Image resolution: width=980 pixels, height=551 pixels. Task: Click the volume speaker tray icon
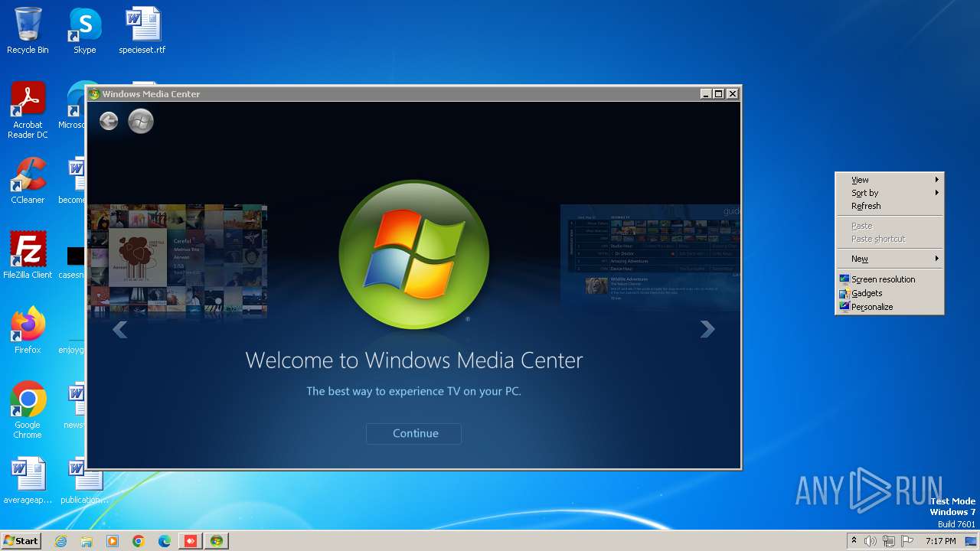(871, 541)
